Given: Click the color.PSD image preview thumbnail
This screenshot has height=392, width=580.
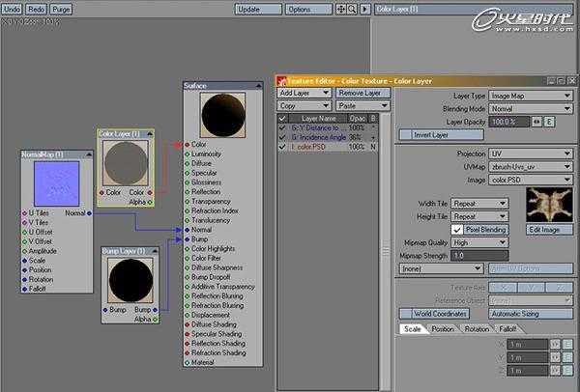Looking at the screenshot, I should [x=547, y=204].
